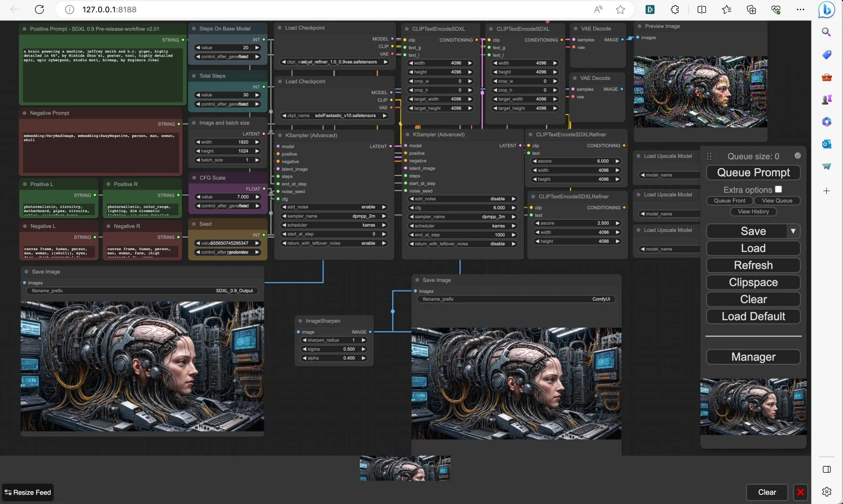Image resolution: width=843 pixels, height=504 pixels.
Task: Click the Load Default button
Action: pos(753,316)
